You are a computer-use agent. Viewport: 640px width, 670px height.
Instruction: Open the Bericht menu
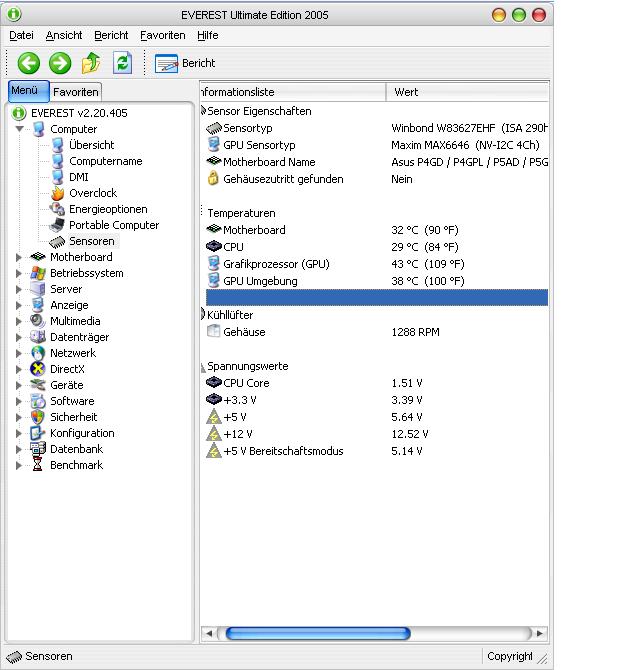coord(111,35)
